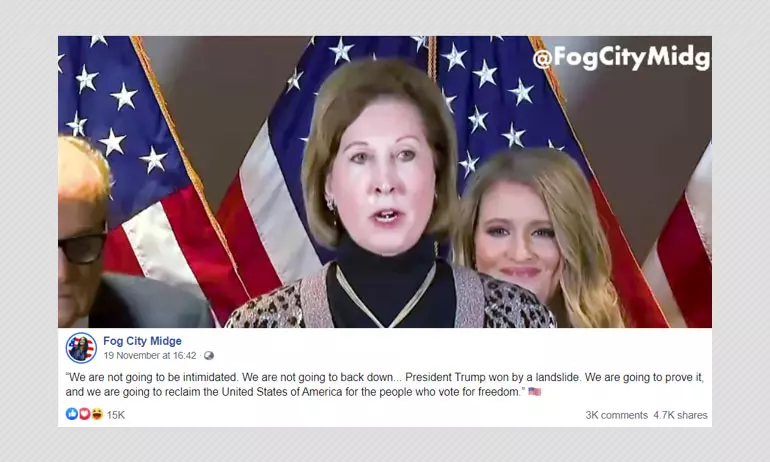Open the 19 November at 16:42 timestamp
770x462 pixels.
click(150, 355)
